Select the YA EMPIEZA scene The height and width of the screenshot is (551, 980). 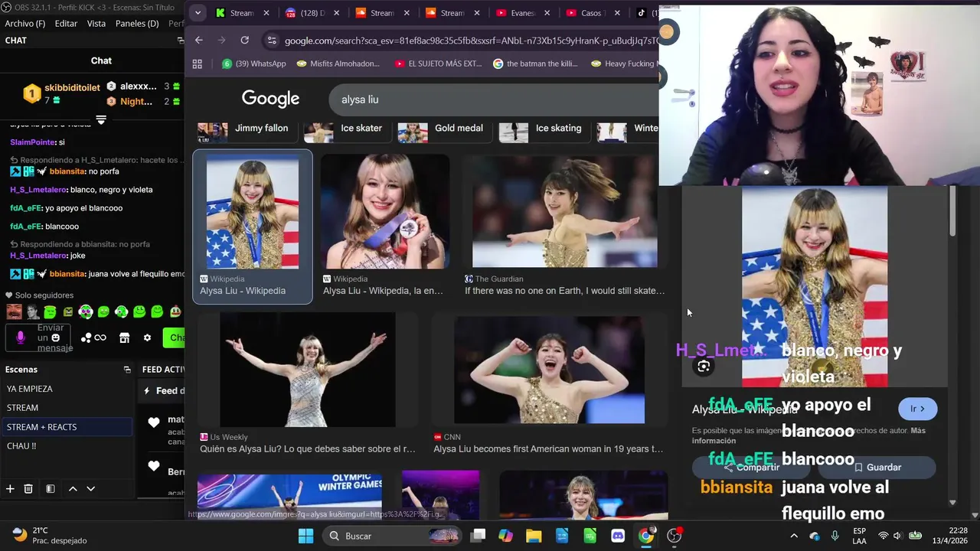pos(67,389)
